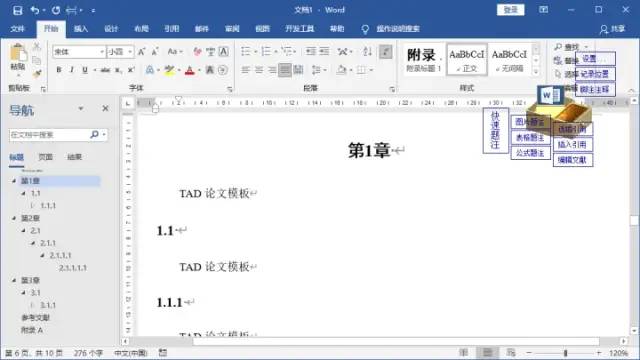Image resolution: width=640 pixels, height=360 pixels.
Task: Click the navigation search input field
Action: (48, 135)
